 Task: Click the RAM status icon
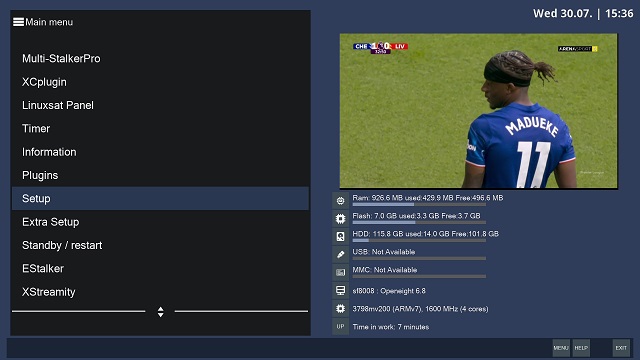coord(340,200)
